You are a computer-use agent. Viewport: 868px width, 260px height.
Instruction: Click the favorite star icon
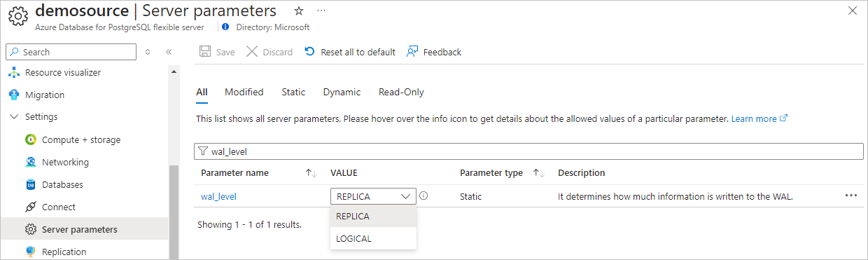pos(299,11)
